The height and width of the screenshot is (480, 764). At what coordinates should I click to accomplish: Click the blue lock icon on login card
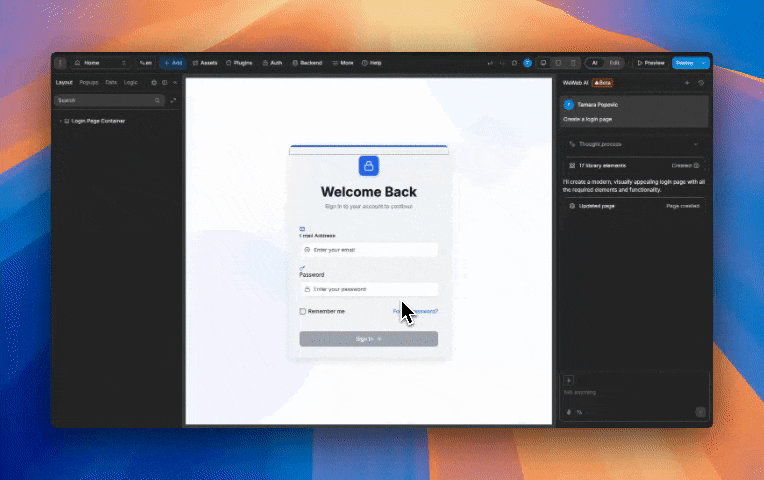coord(369,166)
